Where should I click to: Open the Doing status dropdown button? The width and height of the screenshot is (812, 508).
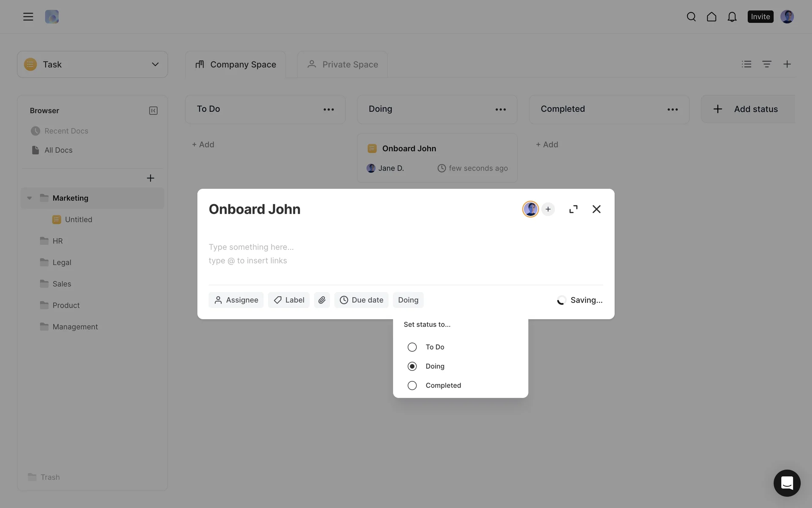408,300
